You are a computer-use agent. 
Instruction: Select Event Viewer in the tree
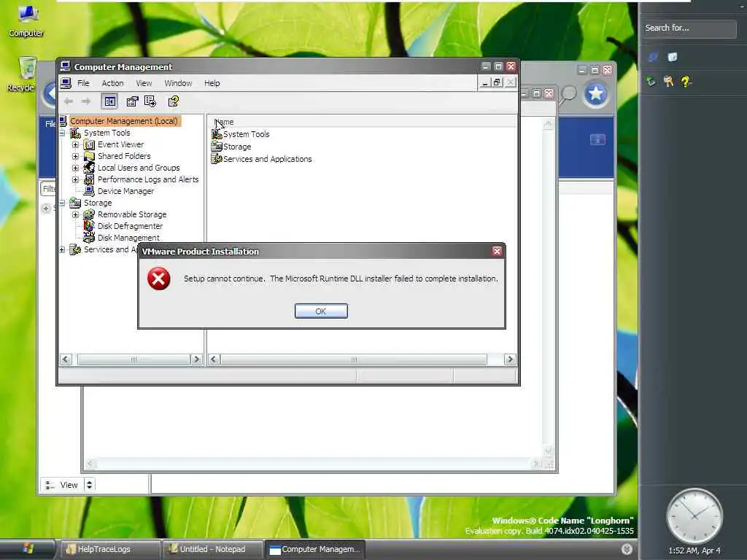[120, 144]
